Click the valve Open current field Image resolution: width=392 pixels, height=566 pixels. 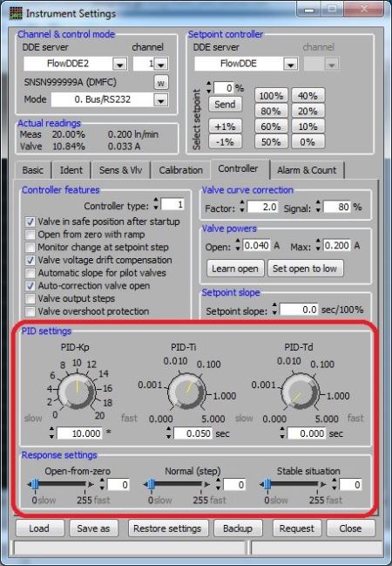[256, 246]
